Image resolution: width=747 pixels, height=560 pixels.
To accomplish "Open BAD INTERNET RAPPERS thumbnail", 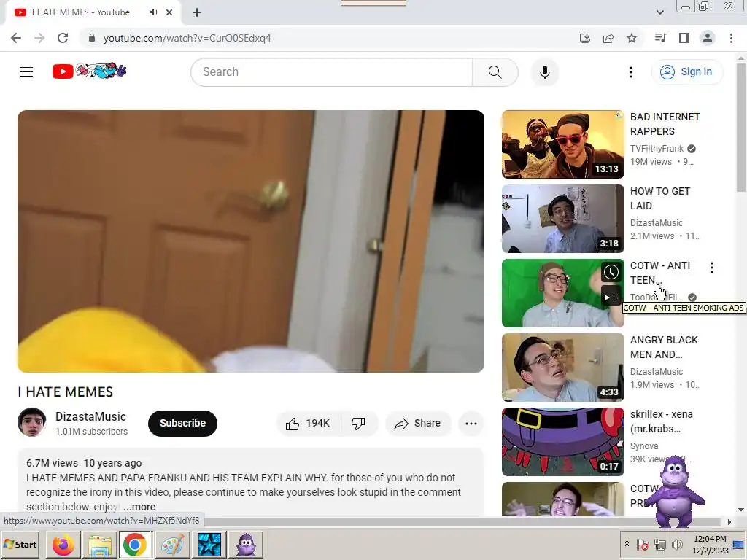I will [562, 144].
